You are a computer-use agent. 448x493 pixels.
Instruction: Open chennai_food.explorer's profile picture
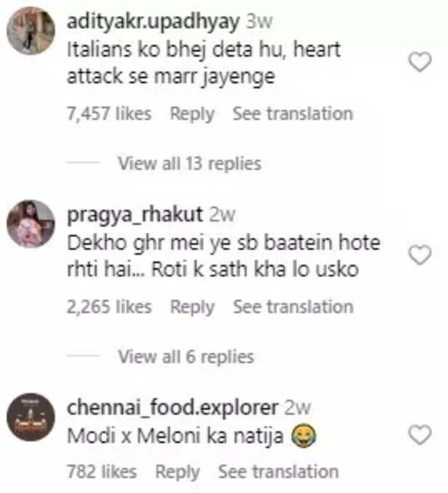pos(31,417)
